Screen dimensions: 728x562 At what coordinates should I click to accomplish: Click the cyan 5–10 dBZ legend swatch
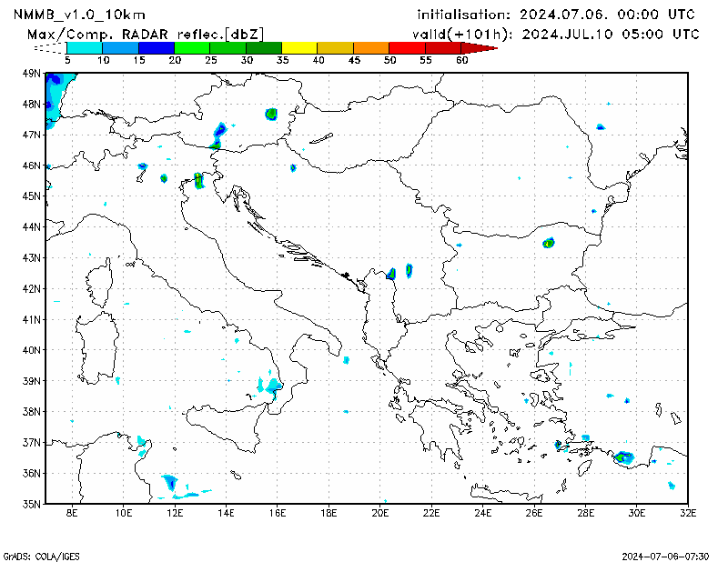pyautogui.click(x=85, y=47)
